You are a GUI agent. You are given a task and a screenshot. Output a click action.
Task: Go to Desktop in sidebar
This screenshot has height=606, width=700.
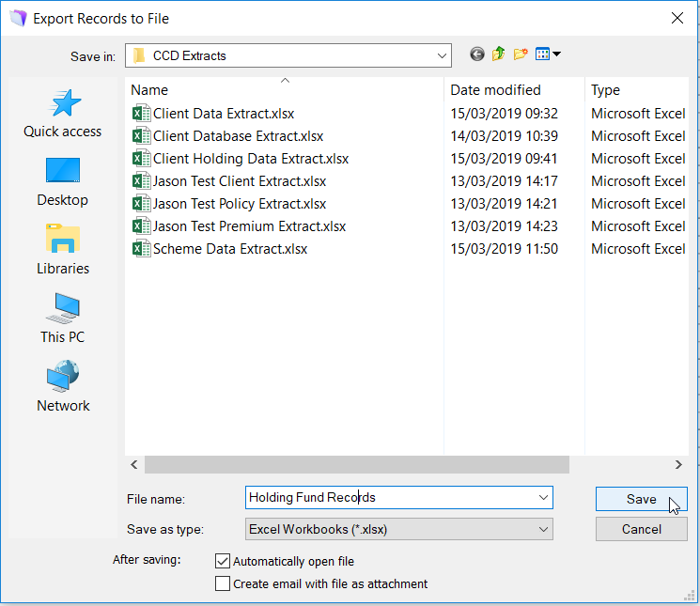pos(63,182)
